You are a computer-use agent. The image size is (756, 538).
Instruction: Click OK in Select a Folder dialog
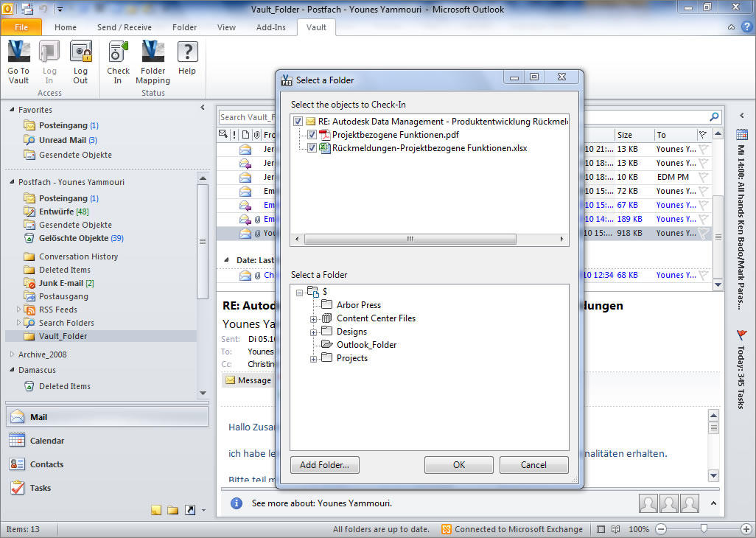[459, 465]
